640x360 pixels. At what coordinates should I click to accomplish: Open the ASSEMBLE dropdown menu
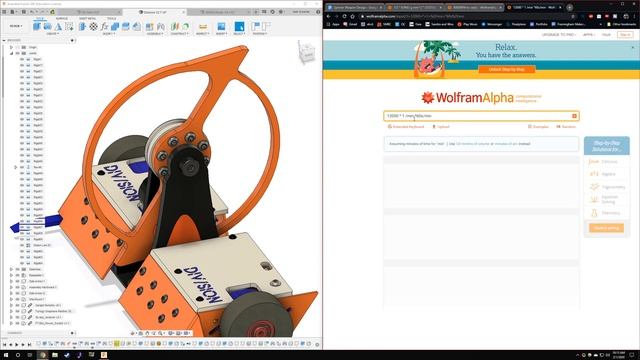[x=155, y=34]
